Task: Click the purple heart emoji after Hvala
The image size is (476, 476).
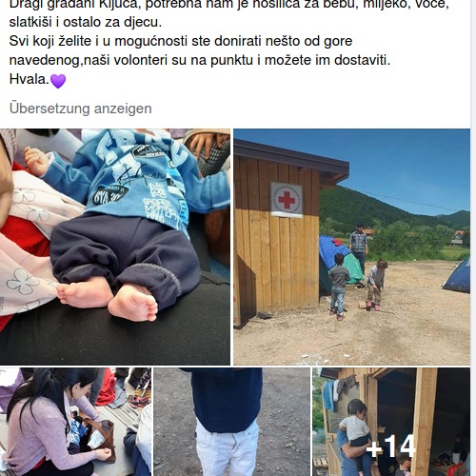Action: (58, 81)
